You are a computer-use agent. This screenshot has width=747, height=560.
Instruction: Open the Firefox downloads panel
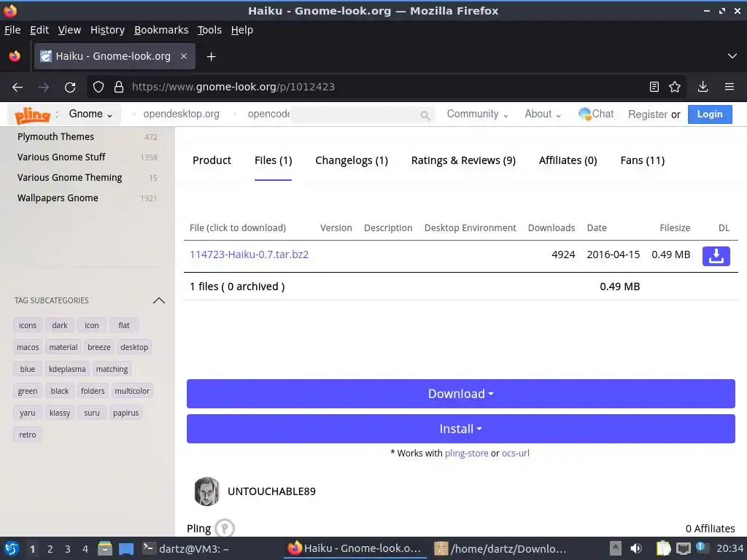(703, 87)
